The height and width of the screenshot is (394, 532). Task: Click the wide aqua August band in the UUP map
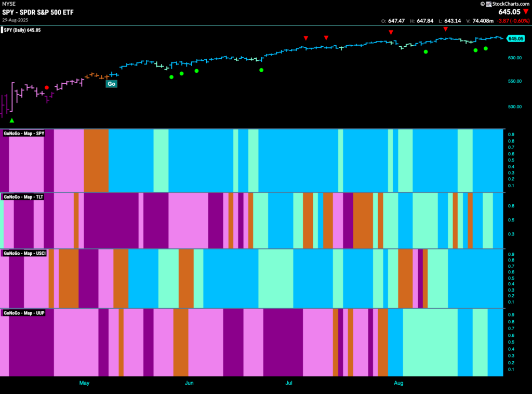(x=430, y=342)
